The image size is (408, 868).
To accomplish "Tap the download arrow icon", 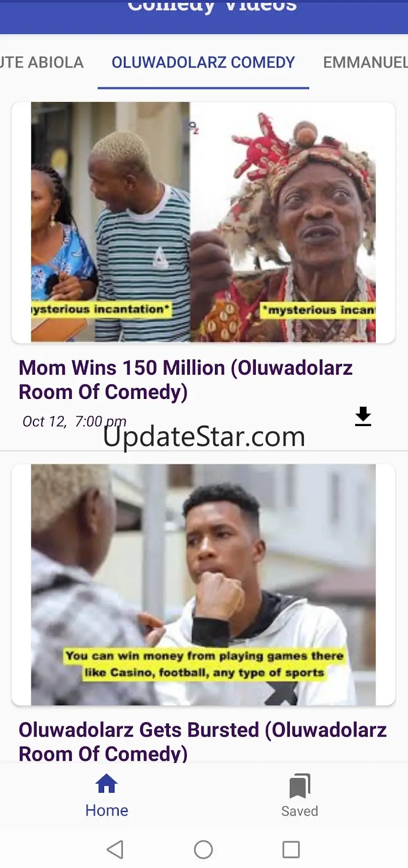I will tap(363, 416).
